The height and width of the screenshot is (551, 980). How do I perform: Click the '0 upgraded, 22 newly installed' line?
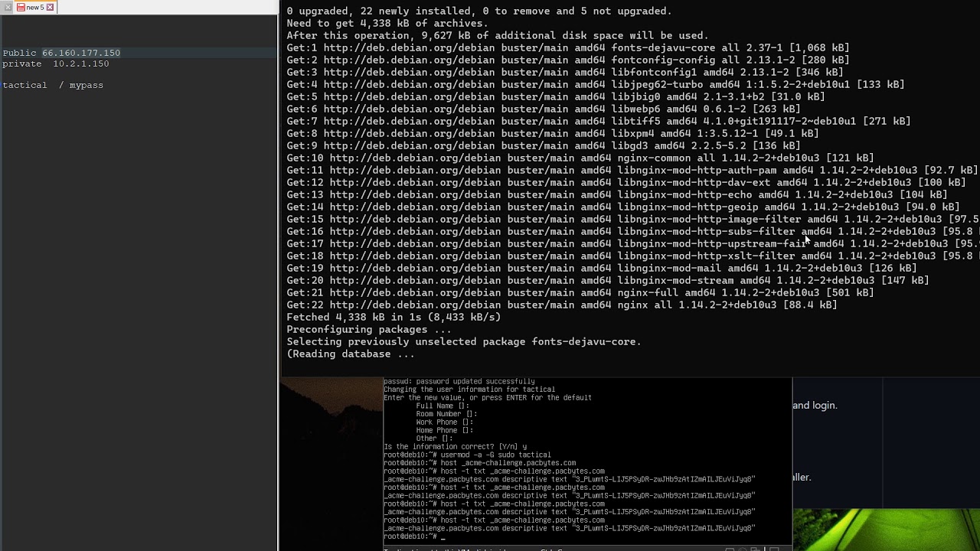pyautogui.click(x=479, y=11)
